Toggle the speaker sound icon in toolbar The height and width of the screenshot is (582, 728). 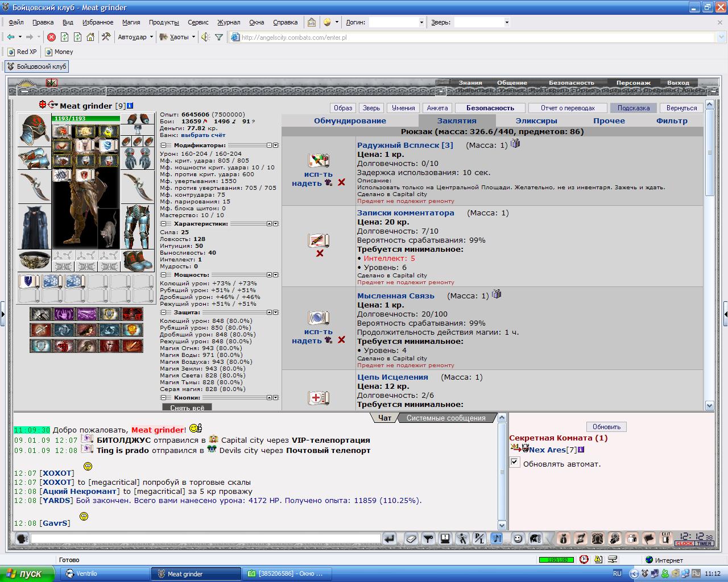point(205,37)
